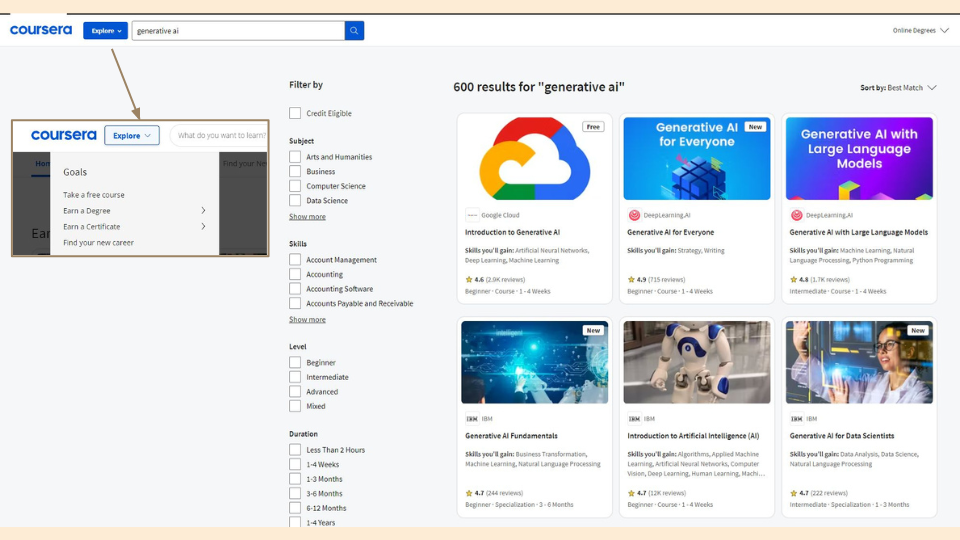Click the Large Language Models purple thumbnail
960x540 pixels.
click(859, 159)
